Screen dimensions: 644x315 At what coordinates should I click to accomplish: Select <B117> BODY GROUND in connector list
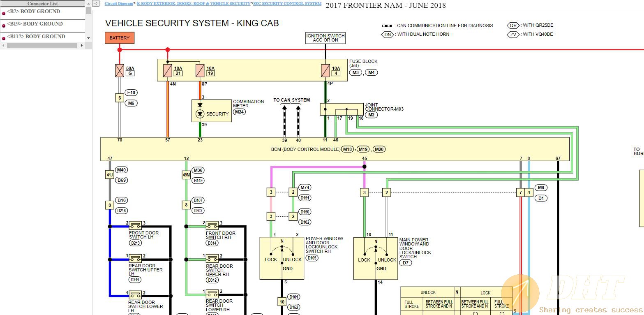click(36, 37)
